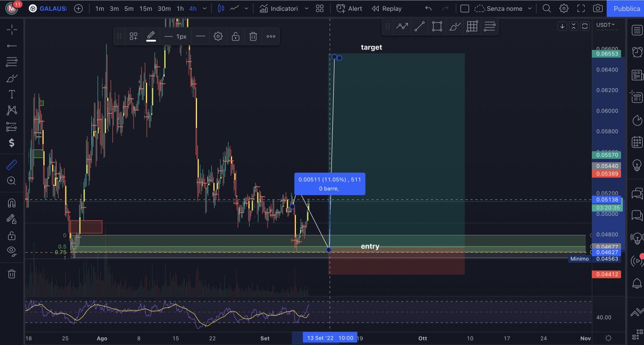This screenshot has width=644, height=345.
Task: Click the Pubblica button
Action: coord(626,9)
